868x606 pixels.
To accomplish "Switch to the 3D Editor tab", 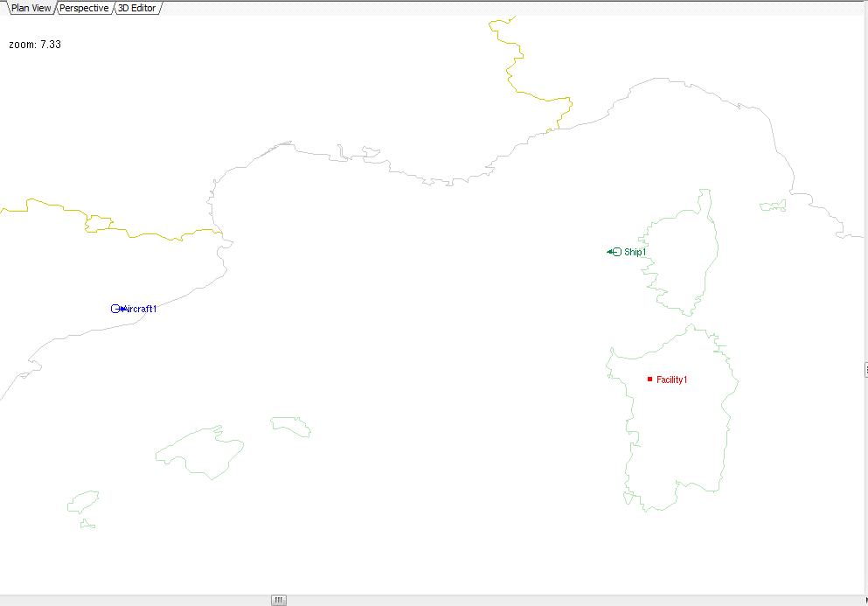I will pyautogui.click(x=136, y=8).
